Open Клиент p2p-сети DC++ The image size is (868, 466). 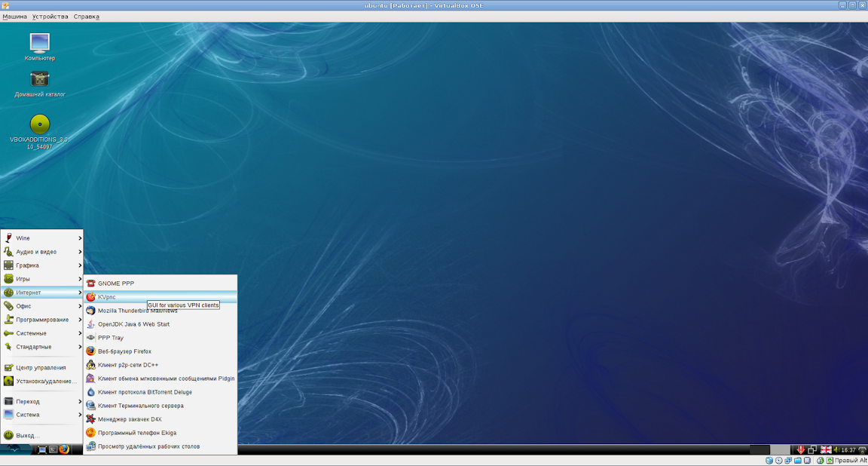(x=160, y=365)
